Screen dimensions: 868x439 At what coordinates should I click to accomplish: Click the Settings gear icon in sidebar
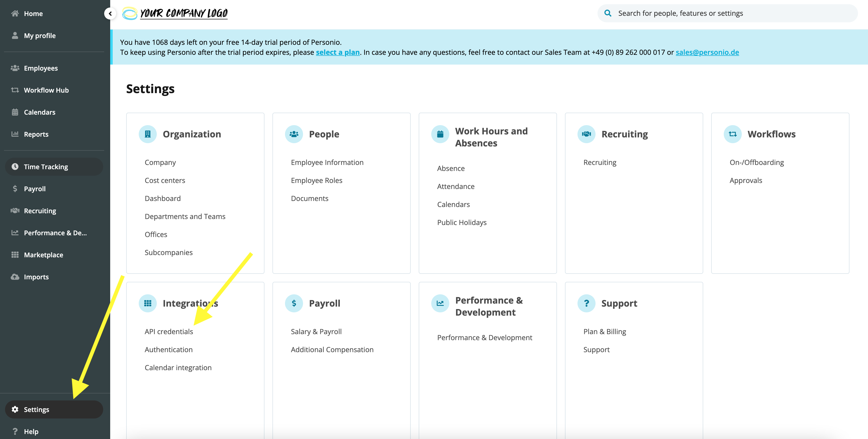click(x=15, y=409)
